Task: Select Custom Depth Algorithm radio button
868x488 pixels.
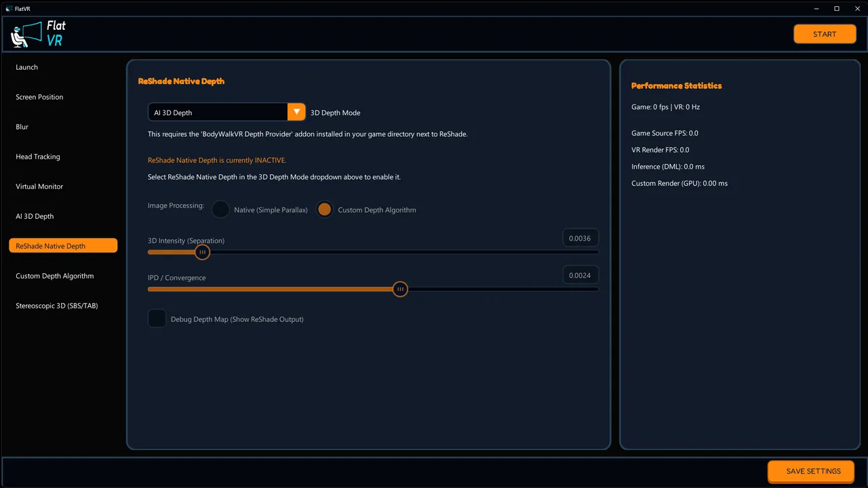Action: pos(325,209)
